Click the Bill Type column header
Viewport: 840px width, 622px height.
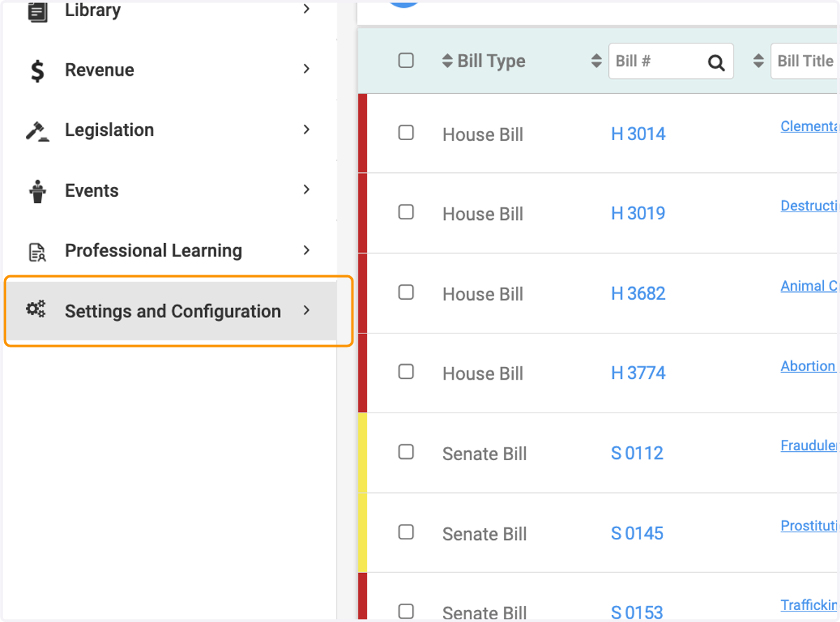[x=491, y=61]
